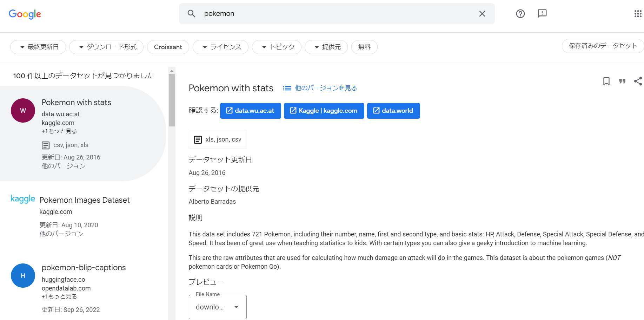Expand +1もっと見る under opendatalab.com
This screenshot has width=644, height=320.
point(59,296)
